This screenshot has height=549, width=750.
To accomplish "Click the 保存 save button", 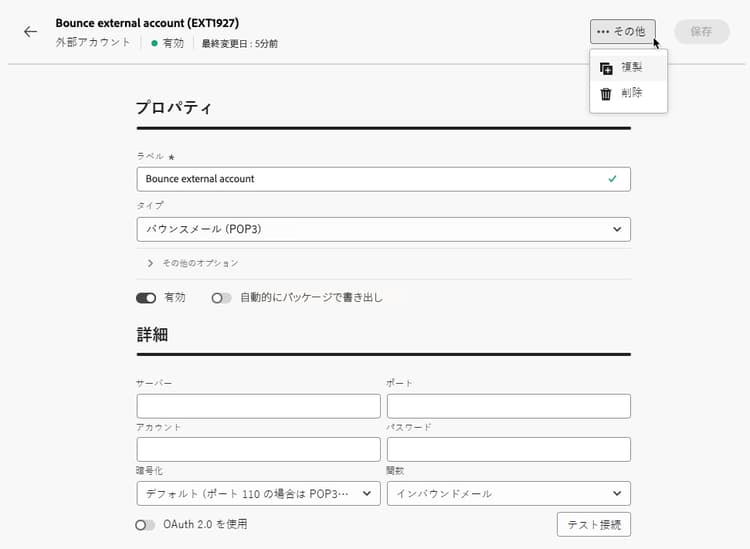I will (x=702, y=32).
